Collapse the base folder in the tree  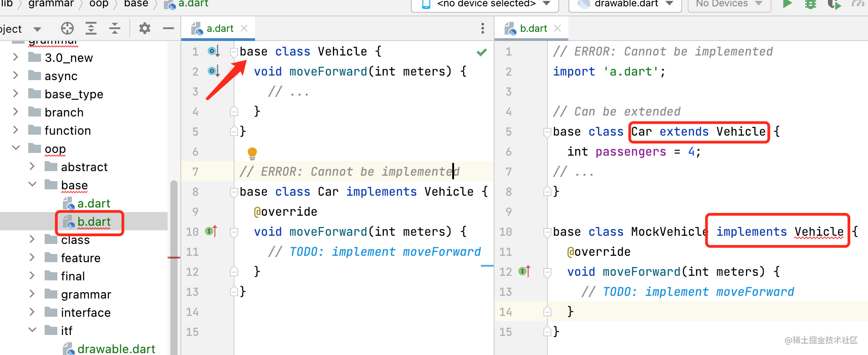pyautogui.click(x=32, y=185)
